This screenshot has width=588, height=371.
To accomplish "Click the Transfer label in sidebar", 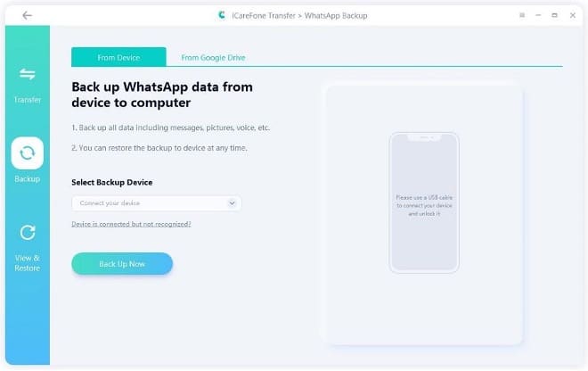I will [x=28, y=100].
